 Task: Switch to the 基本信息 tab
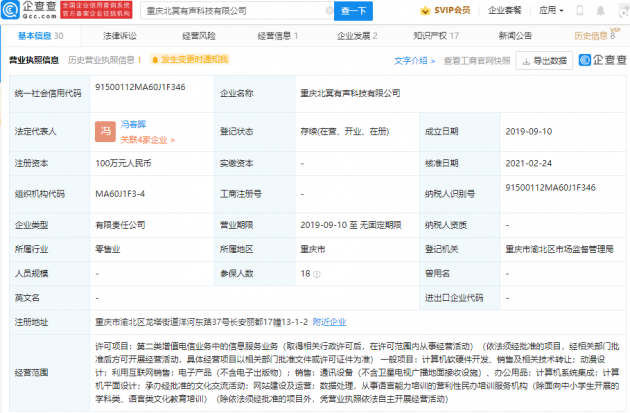40,36
